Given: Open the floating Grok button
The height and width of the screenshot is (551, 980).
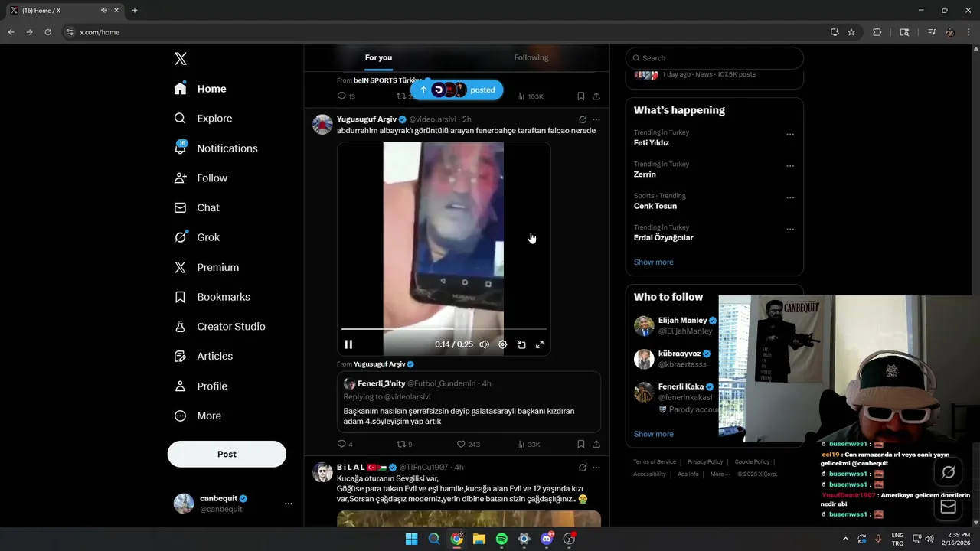Looking at the screenshot, I should click(x=948, y=472).
